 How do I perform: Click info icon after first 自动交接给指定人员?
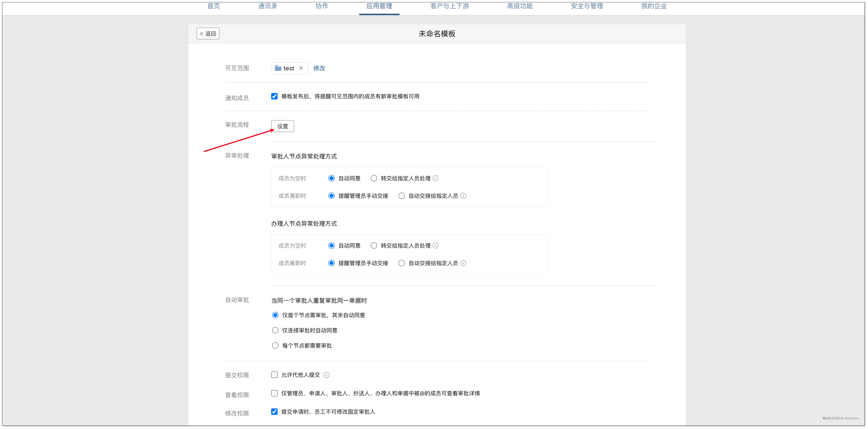click(463, 196)
